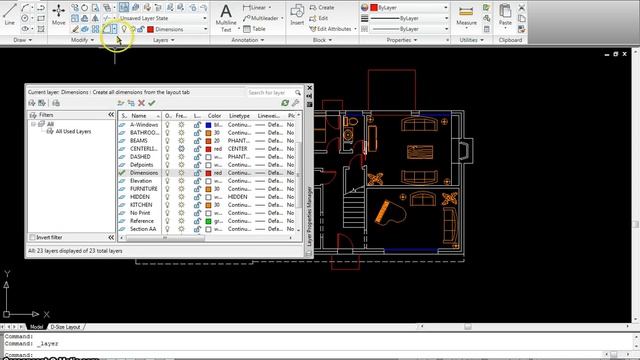Toggle on/off bulb for Reference layer

pos(167,221)
